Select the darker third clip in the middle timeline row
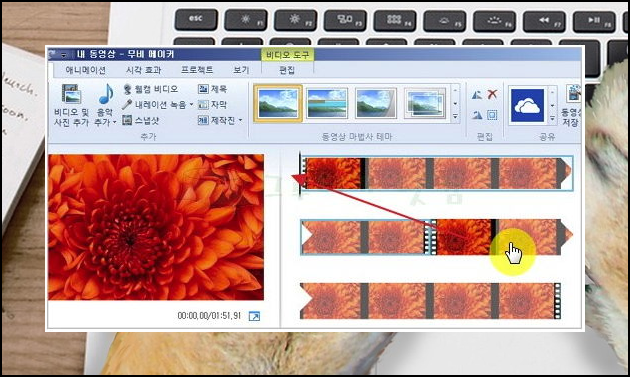 coord(464,237)
